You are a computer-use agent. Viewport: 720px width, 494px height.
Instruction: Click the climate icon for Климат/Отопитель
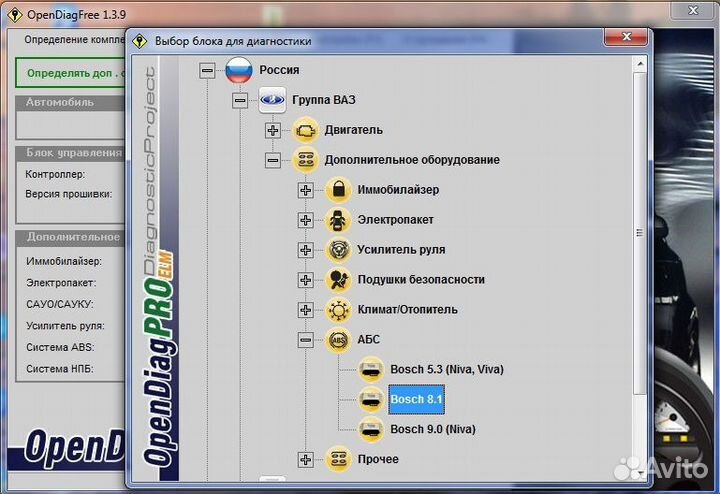pos(338,310)
